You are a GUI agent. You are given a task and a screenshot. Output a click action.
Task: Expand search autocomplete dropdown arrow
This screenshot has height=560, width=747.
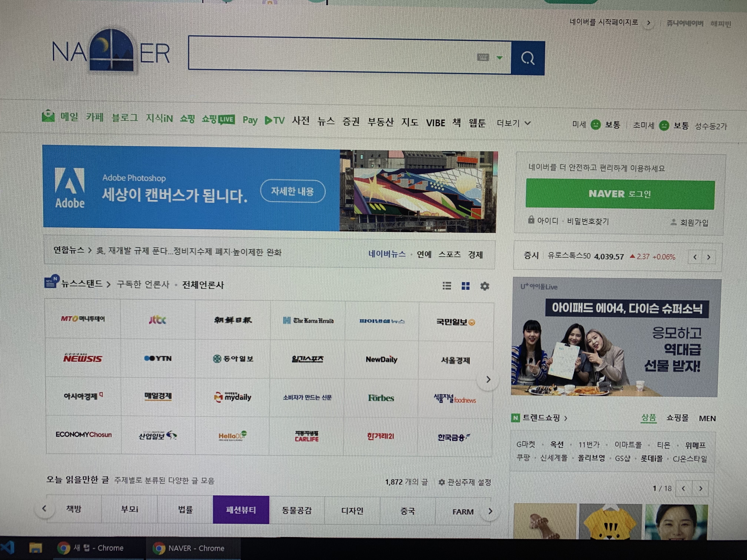coord(499,58)
